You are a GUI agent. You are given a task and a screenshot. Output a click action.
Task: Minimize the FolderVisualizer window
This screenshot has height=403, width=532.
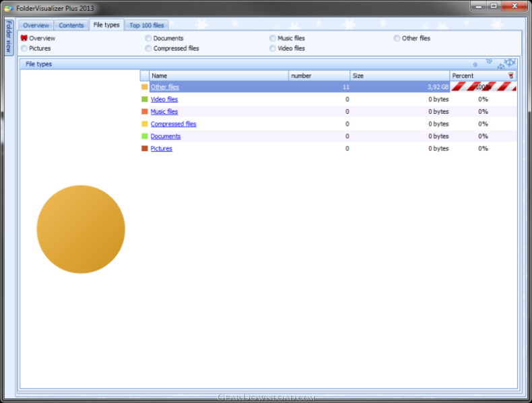[479, 6]
